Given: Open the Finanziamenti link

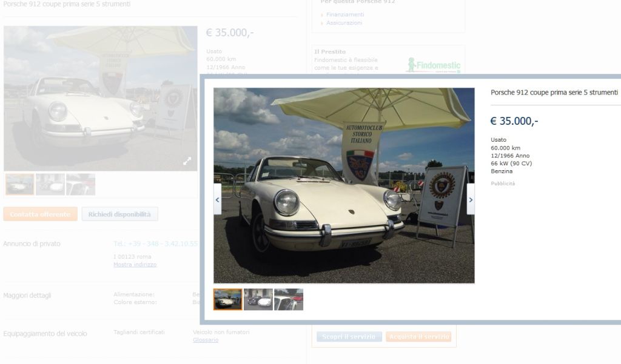Looking at the screenshot, I should 345,15.
